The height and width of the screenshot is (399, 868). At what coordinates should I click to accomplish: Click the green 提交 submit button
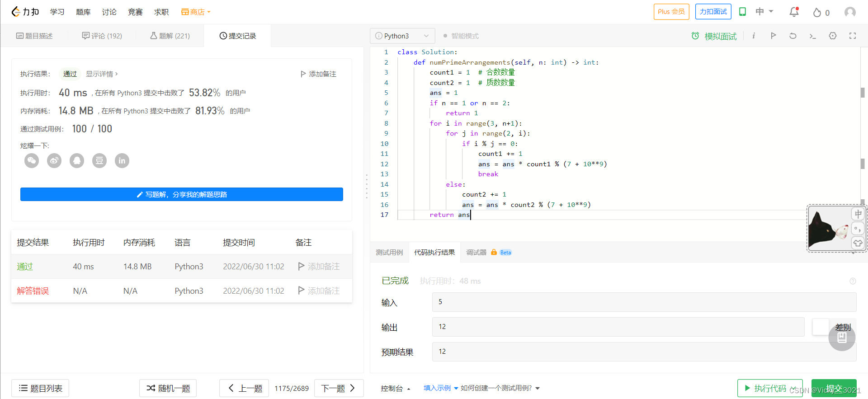(x=834, y=388)
